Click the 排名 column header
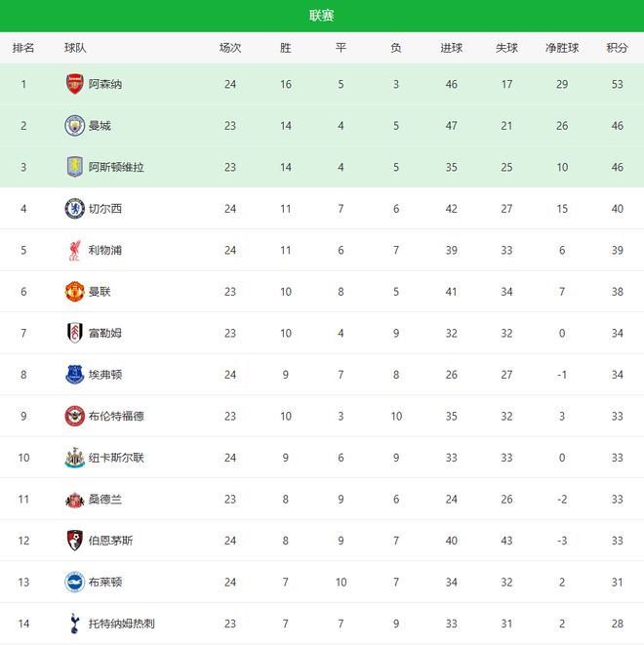Screen dimensions: 644x645 (23, 48)
